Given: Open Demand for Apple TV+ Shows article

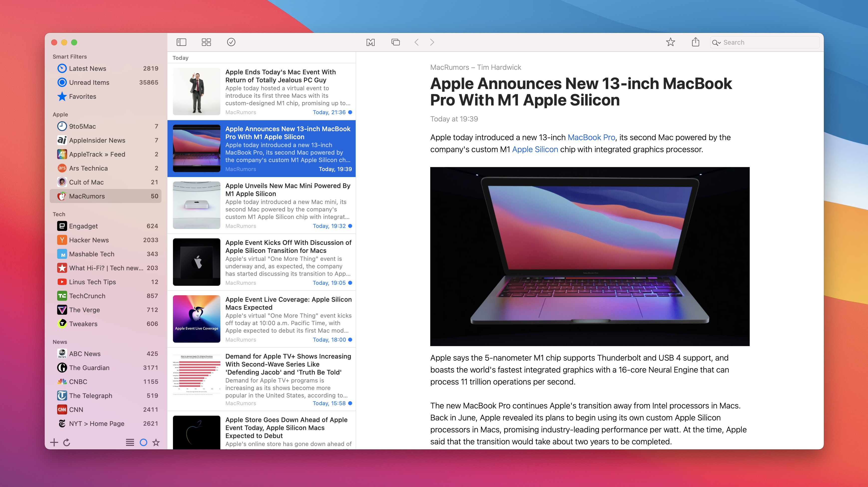Looking at the screenshot, I should (x=262, y=379).
